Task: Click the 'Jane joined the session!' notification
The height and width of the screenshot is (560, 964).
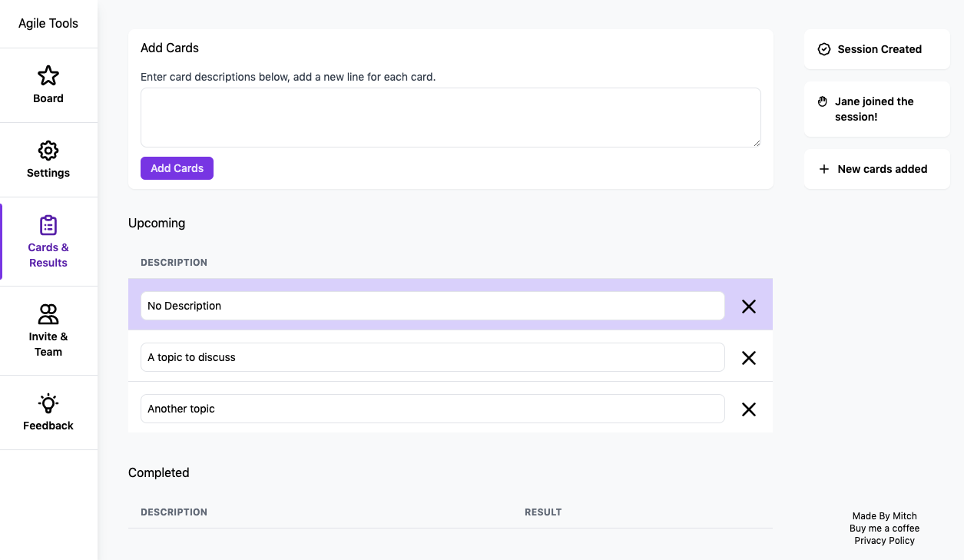Action: pos(877,109)
